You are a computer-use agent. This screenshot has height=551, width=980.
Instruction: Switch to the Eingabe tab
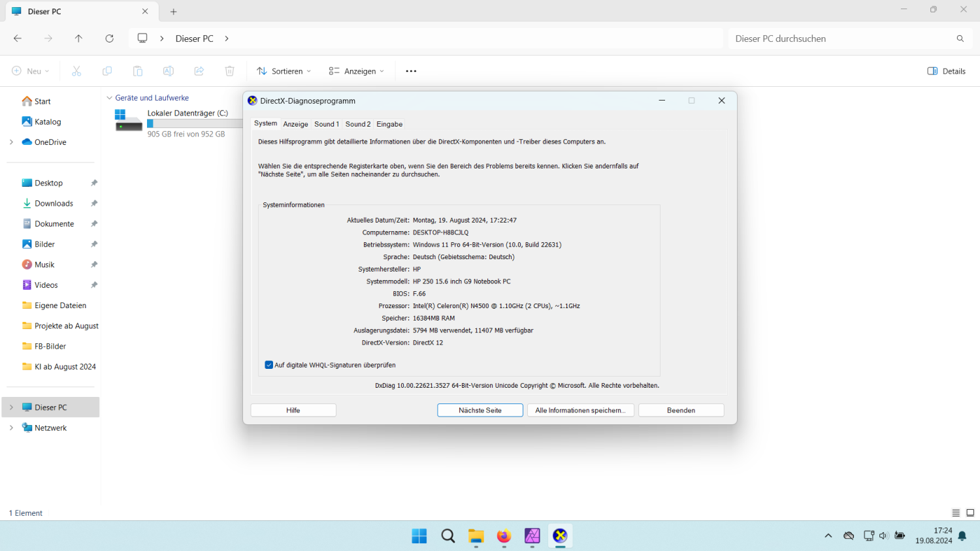(x=389, y=124)
